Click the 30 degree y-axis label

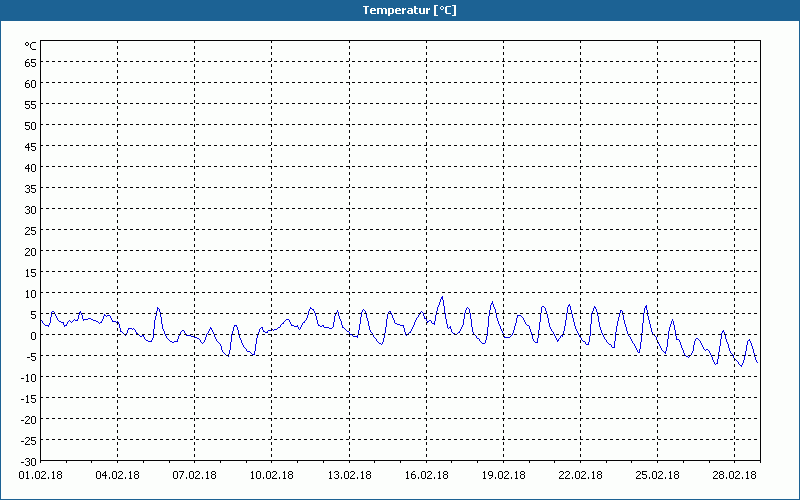pos(30,209)
